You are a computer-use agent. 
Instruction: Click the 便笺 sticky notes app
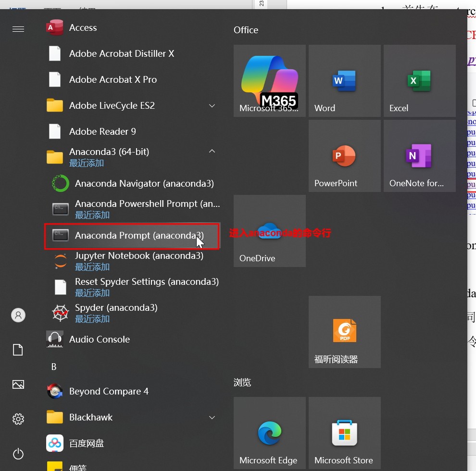132,465
